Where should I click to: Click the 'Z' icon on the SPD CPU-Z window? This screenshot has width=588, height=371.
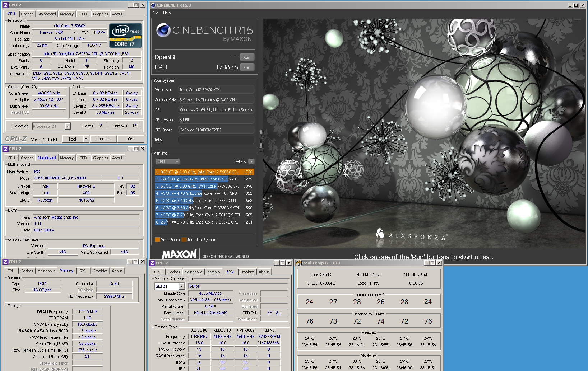tap(152, 263)
